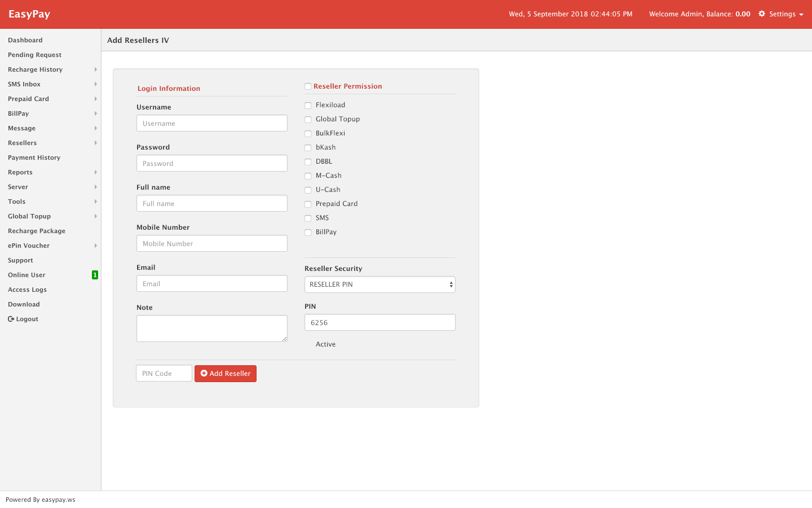Expand the Tools submenu arrow
The height and width of the screenshot is (508, 812).
coord(96,202)
